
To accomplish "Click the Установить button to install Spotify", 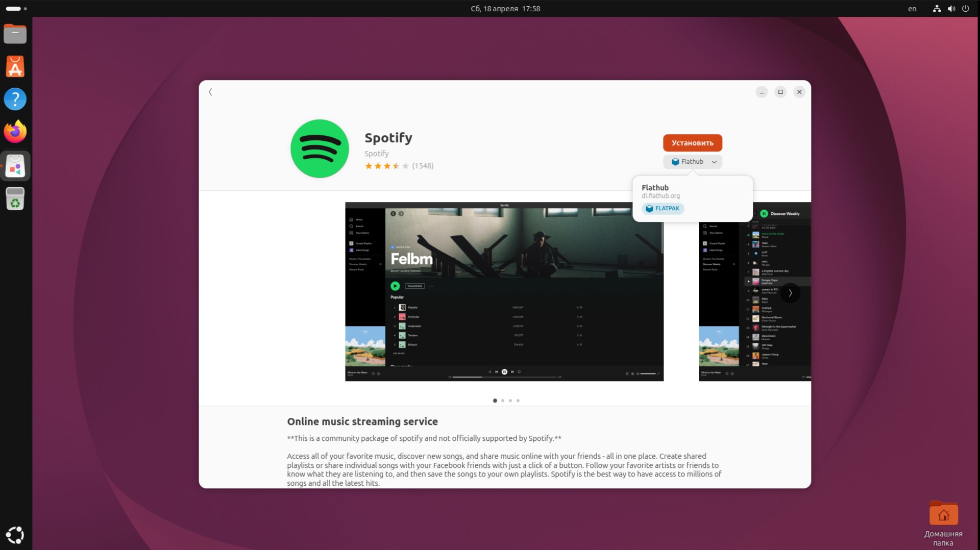I will pos(692,143).
